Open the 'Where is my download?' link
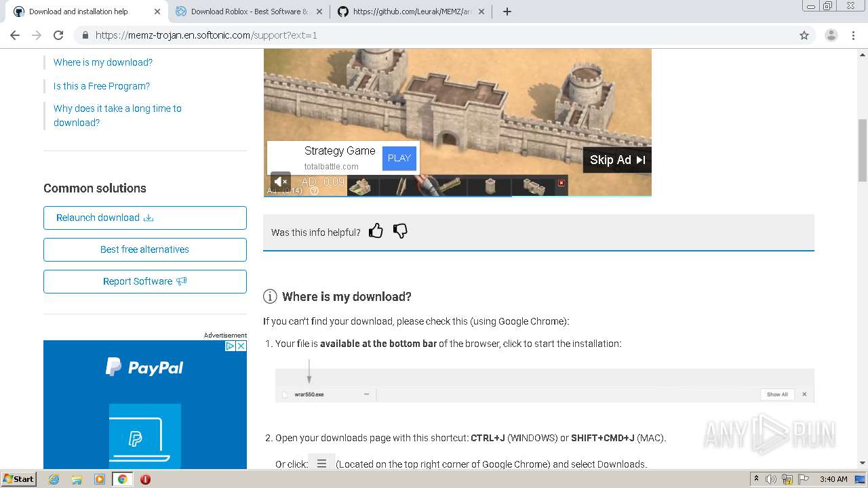This screenshot has height=488, width=868. (x=103, y=62)
